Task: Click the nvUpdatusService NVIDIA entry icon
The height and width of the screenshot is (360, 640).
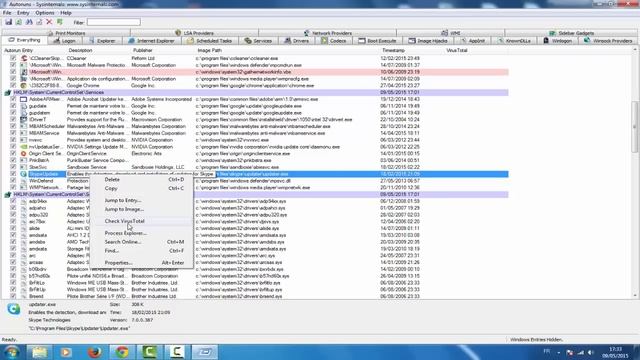Action: 24,147
